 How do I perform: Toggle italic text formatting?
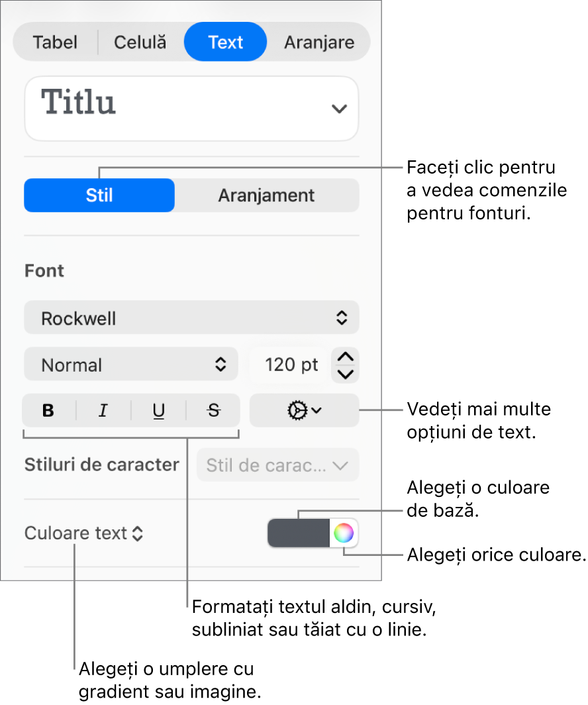(103, 411)
